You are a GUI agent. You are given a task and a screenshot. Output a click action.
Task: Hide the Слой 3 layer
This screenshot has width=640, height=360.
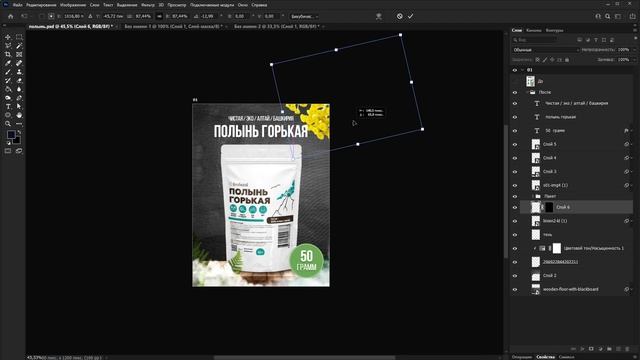tap(515, 172)
